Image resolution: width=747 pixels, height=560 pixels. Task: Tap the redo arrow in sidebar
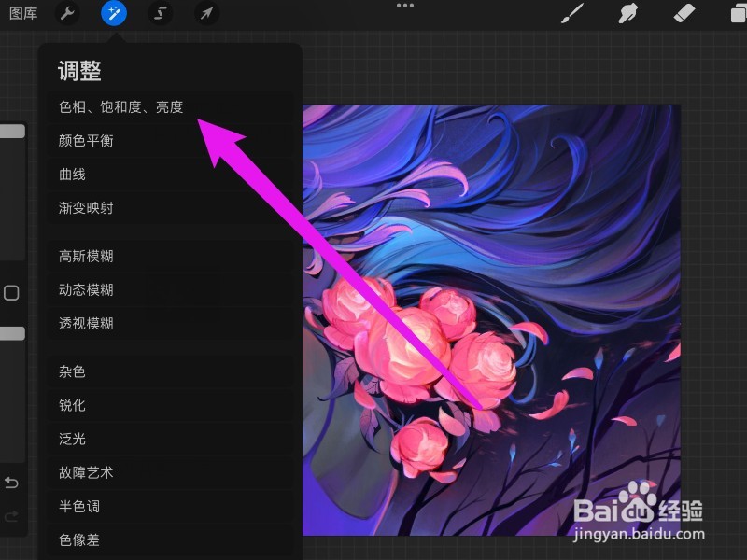coord(11,516)
